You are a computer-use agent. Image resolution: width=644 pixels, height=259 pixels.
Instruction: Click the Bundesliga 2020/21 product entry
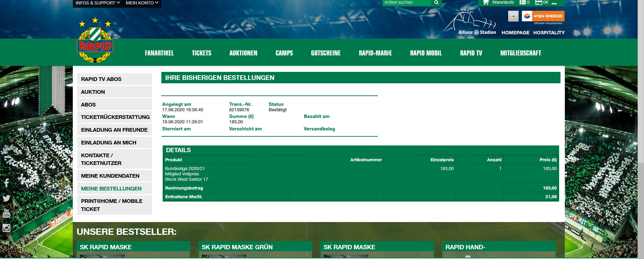click(x=186, y=174)
